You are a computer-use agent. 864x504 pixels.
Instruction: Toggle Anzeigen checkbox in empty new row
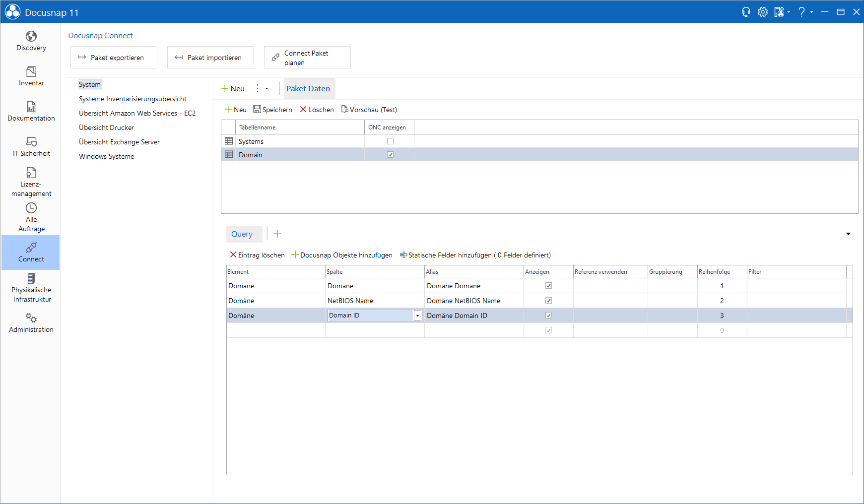[548, 330]
